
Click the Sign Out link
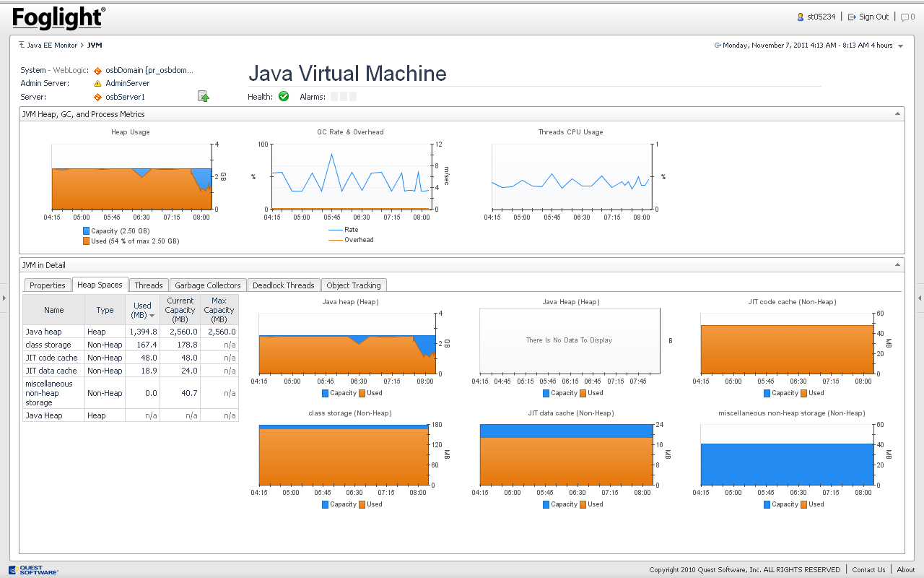873,17
